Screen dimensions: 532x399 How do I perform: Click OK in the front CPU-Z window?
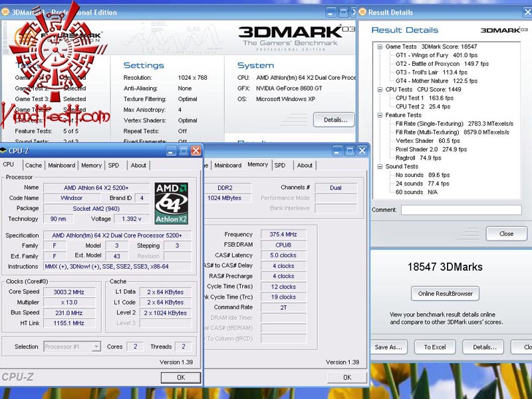point(181,378)
